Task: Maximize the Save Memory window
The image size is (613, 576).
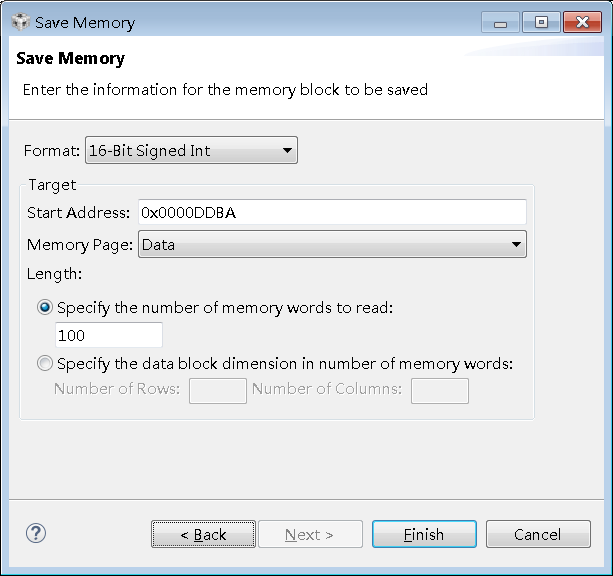Action: pyautogui.click(x=541, y=22)
